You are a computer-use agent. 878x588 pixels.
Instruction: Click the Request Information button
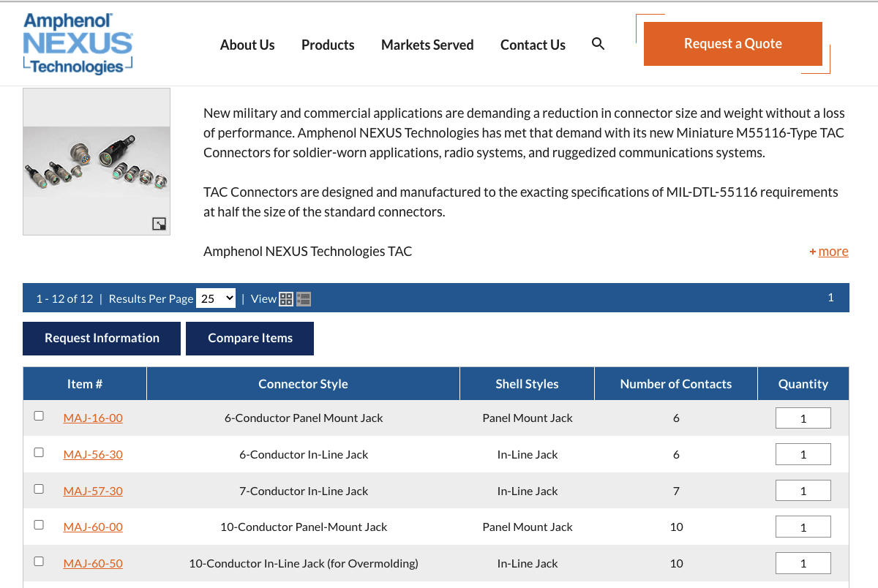tap(101, 338)
